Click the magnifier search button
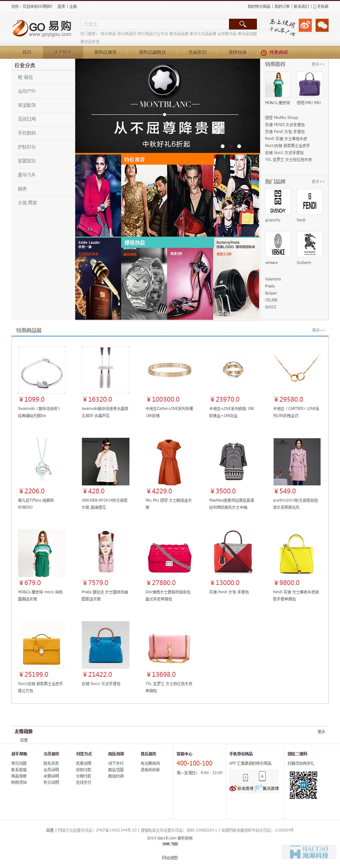Viewport: 340px width, 868px height. point(243,24)
